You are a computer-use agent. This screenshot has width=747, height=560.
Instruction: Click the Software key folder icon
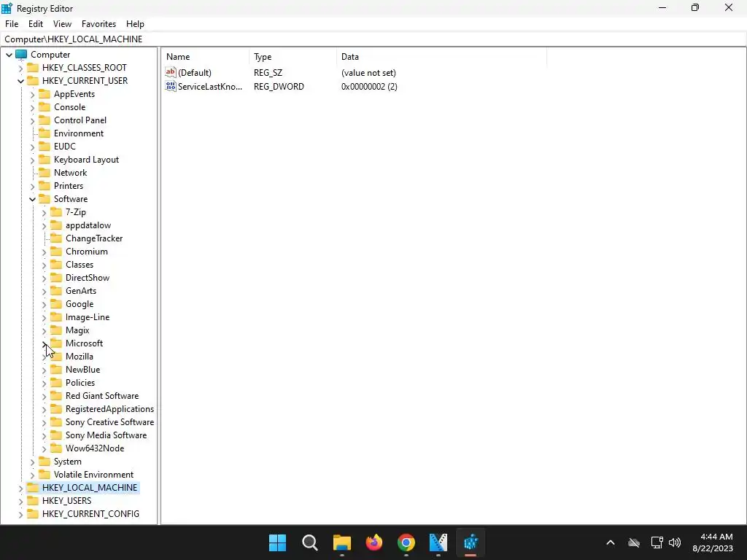click(44, 199)
